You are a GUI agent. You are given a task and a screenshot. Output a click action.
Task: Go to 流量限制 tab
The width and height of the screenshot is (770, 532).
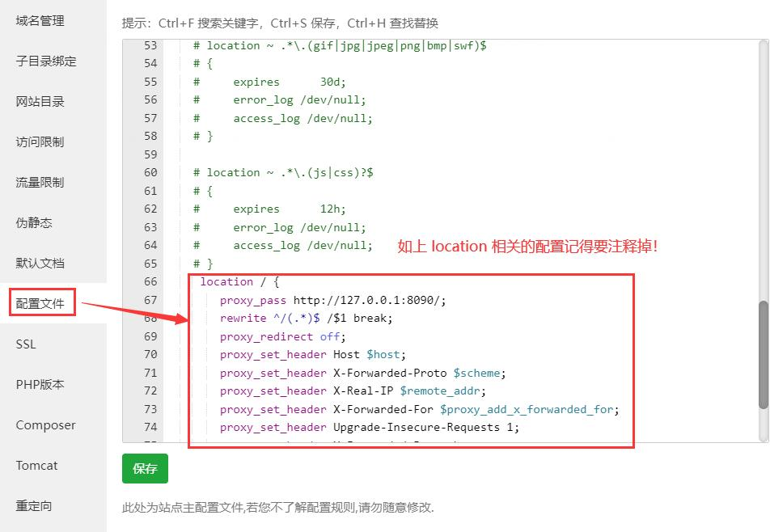coord(40,183)
